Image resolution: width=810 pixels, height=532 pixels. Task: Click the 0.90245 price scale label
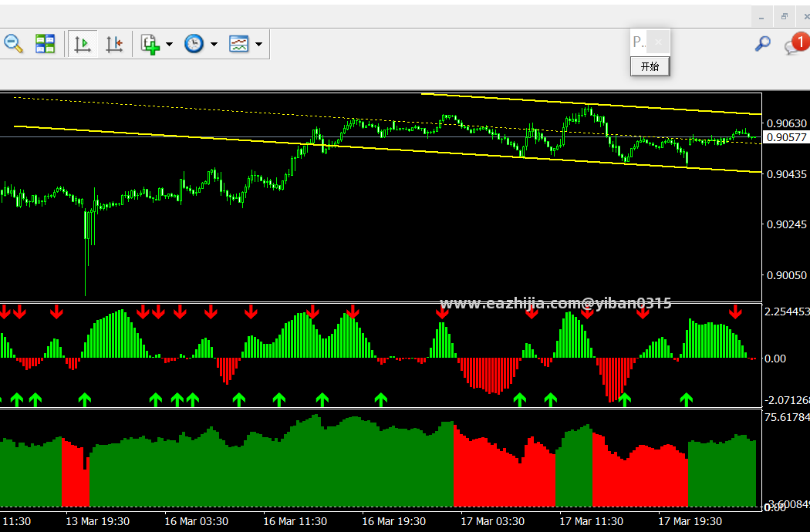[786, 224]
